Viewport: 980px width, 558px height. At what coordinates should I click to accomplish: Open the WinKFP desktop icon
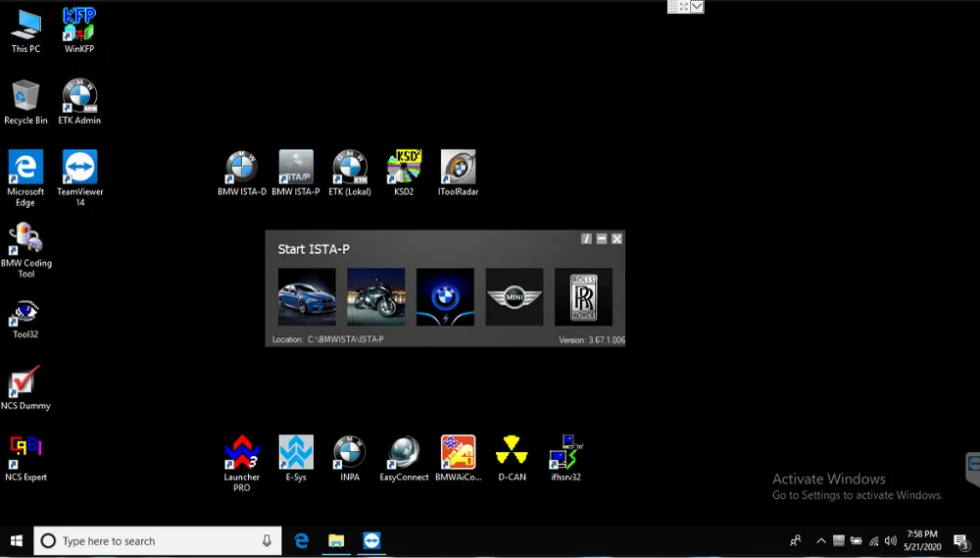click(x=79, y=30)
